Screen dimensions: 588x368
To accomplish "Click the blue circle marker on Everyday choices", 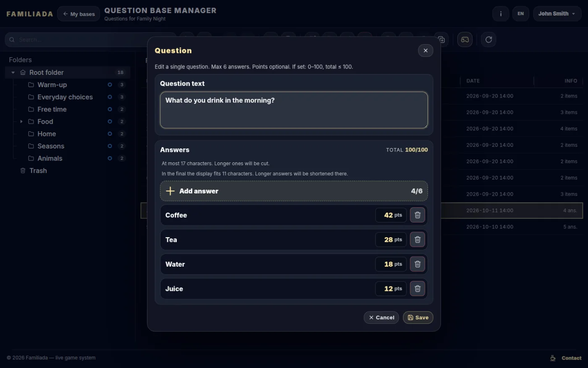I will [x=110, y=97].
